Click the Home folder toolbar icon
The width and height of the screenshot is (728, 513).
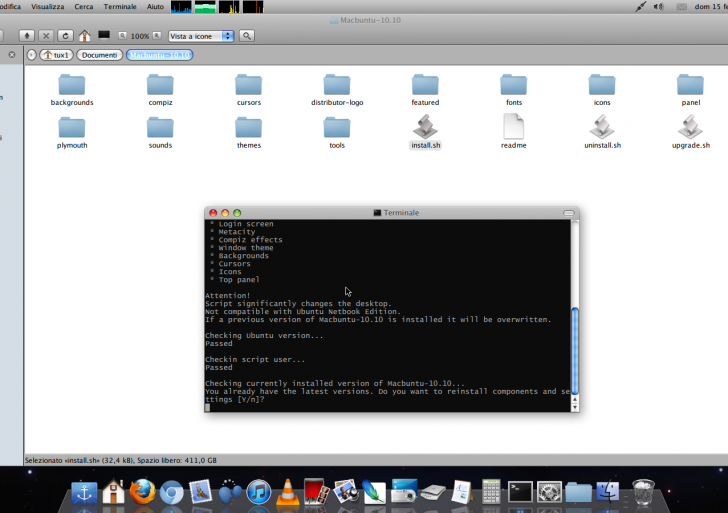[x=84, y=36]
